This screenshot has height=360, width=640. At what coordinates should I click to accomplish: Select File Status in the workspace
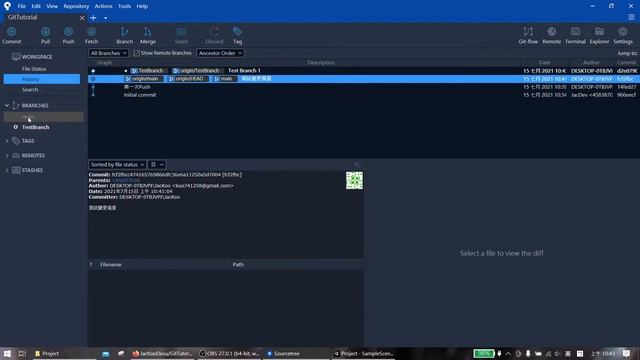34,69
